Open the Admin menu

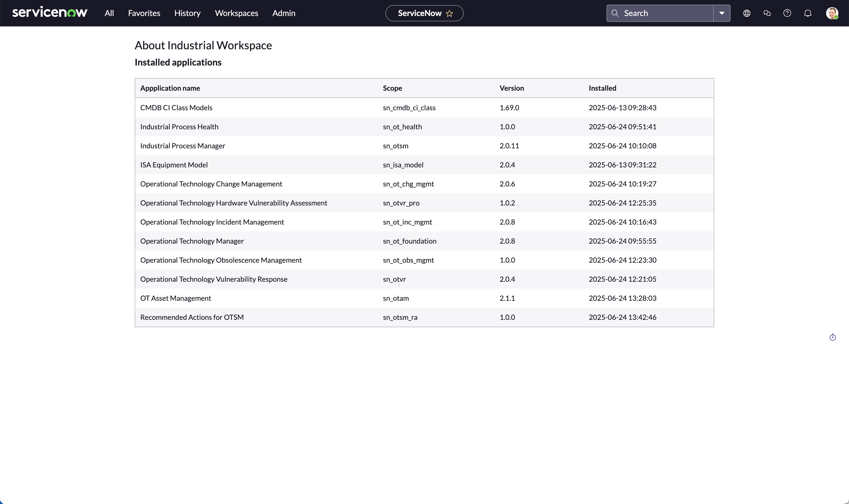tap(284, 13)
